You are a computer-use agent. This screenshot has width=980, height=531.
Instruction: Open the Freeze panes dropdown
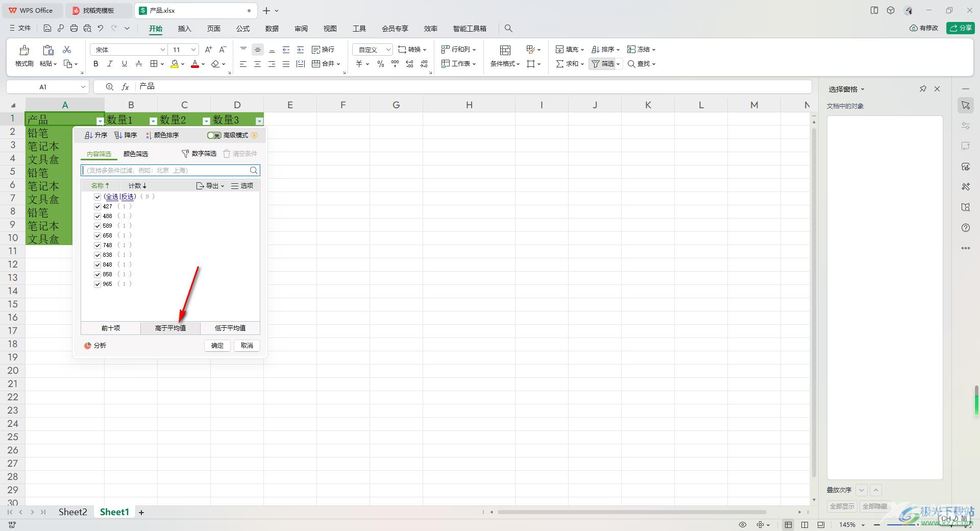pos(641,50)
